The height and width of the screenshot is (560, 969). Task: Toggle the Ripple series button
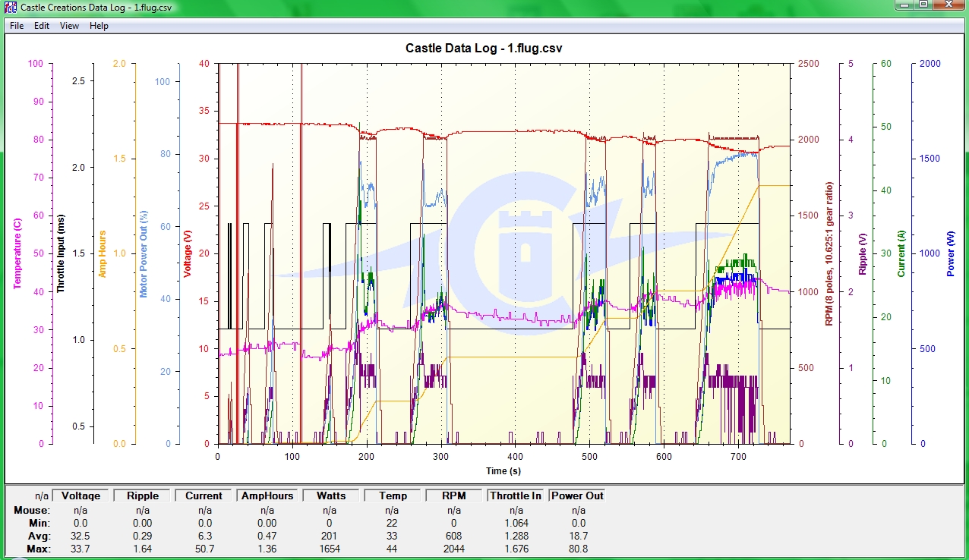[143, 496]
